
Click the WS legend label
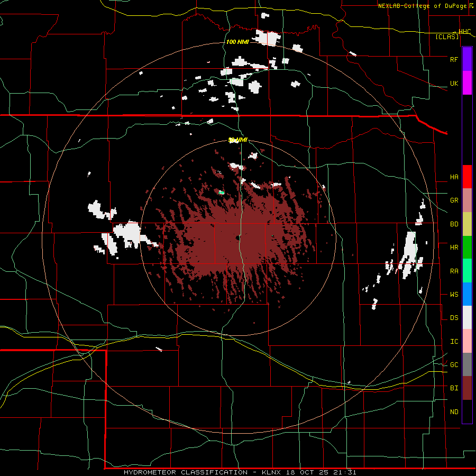point(454,295)
